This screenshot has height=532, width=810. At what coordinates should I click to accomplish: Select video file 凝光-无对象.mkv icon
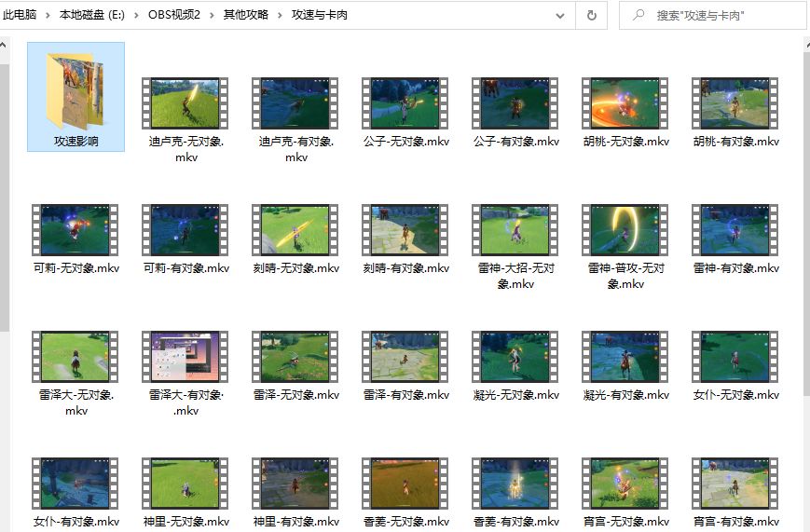(x=515, y=357)
